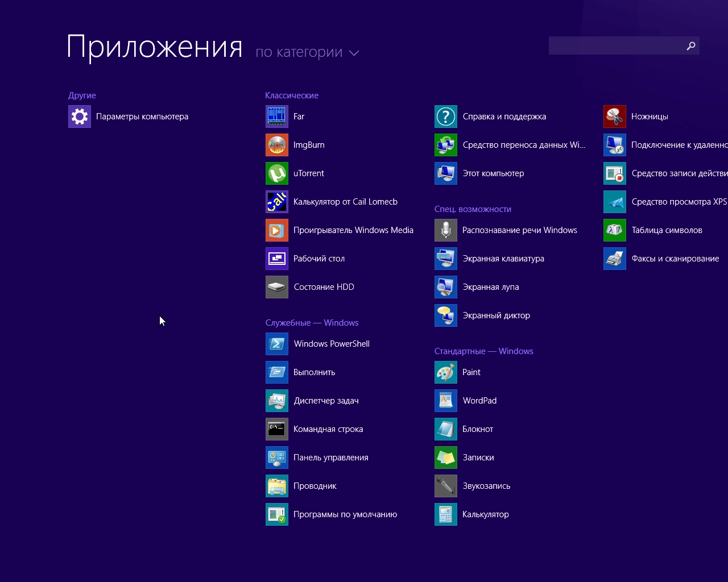Click the Командная строка label
Image resolution: width=728 pixels, height=582 pixels.
point(328,429)
